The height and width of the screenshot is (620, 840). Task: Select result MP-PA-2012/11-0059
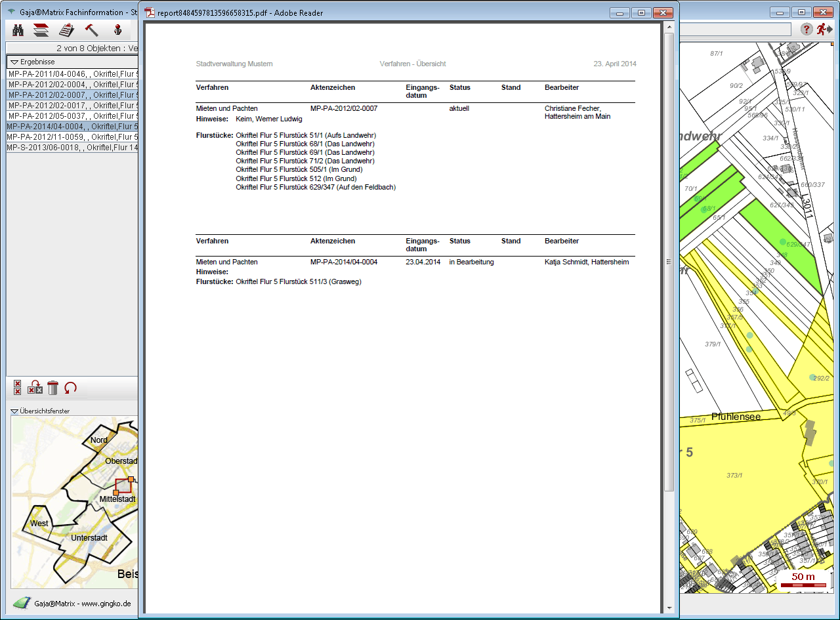(72, 137)
